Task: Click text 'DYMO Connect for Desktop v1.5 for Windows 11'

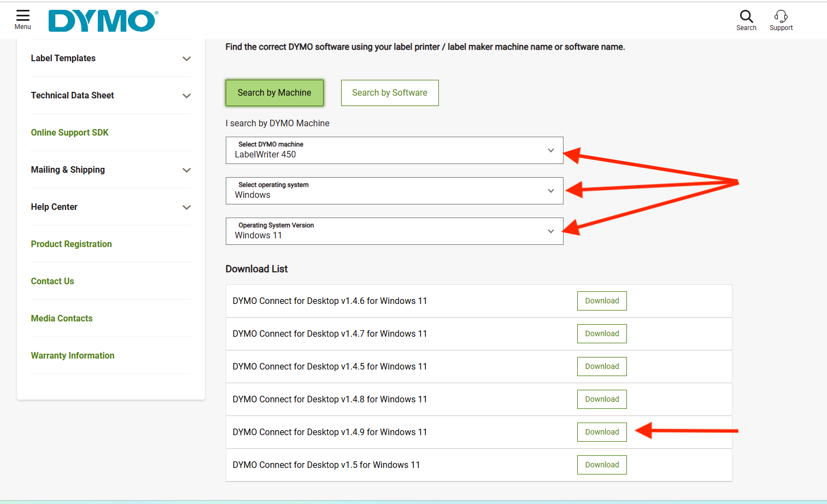Action: click(326, 465)
